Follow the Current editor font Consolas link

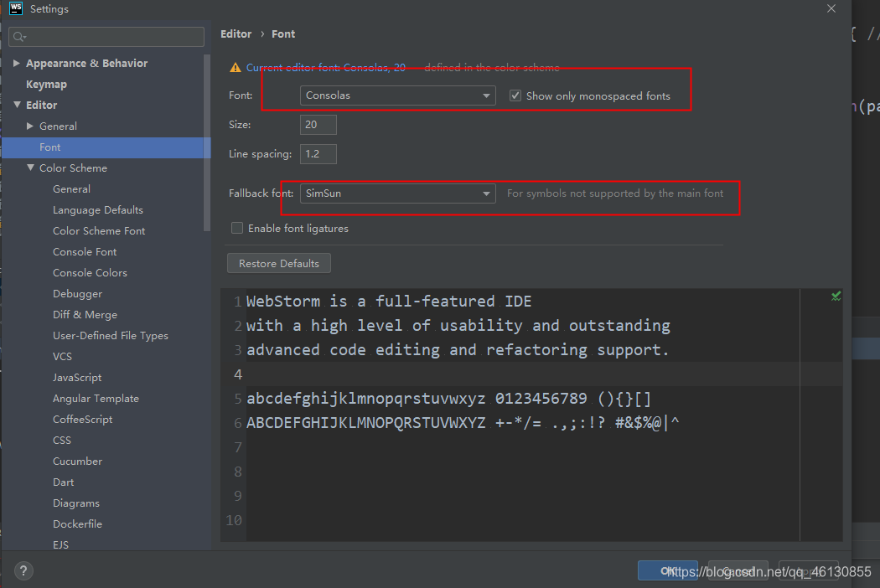click(325, 68)
